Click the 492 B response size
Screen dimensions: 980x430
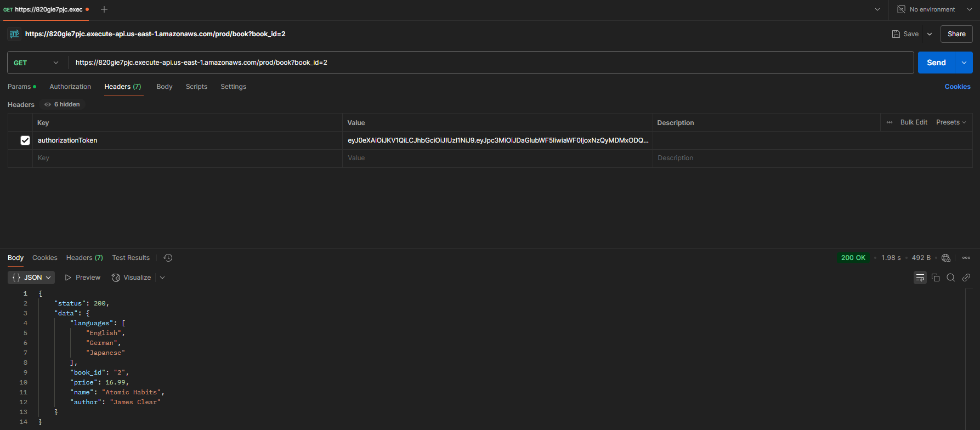click(921, 258)
